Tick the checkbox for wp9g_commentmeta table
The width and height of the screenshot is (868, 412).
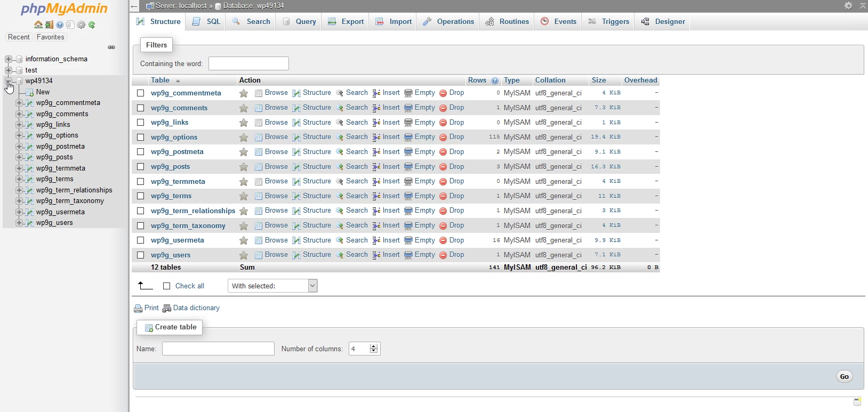click(x=141, y=93)
